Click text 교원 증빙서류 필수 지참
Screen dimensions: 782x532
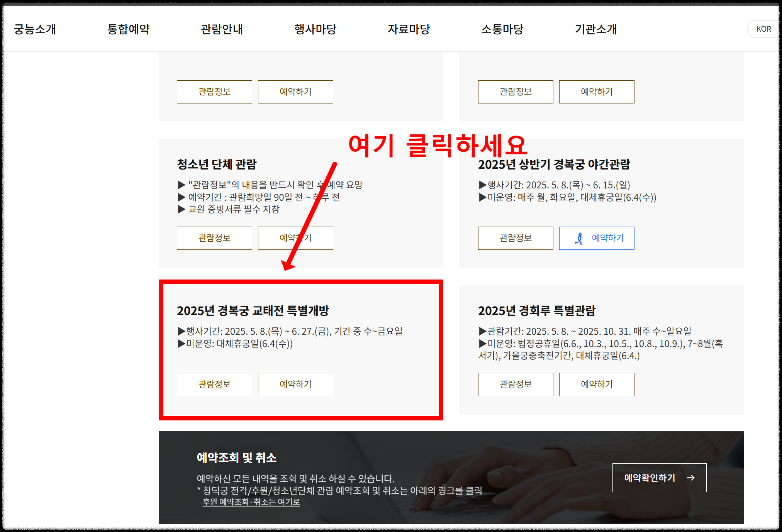click(x=234, y=209)
